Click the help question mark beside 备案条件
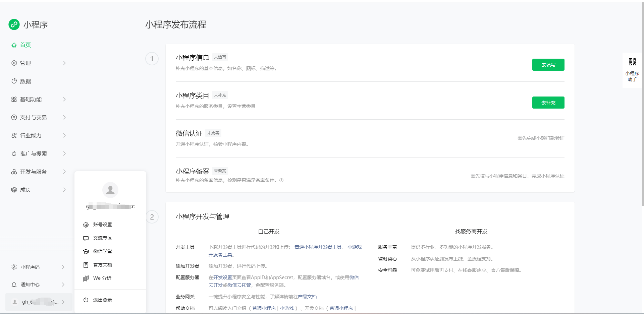Screen dimensions: 644x314 pyautogui.click(x=281, y=180)
